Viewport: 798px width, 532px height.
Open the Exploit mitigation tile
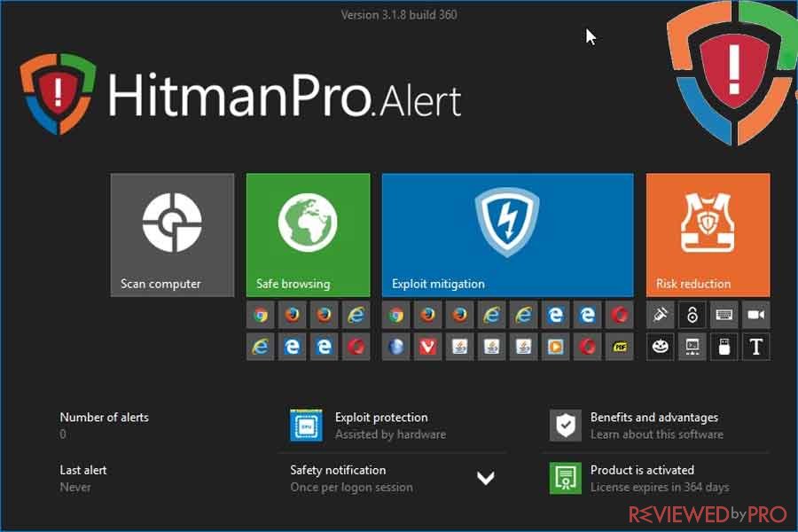click(x=507, y=235)
